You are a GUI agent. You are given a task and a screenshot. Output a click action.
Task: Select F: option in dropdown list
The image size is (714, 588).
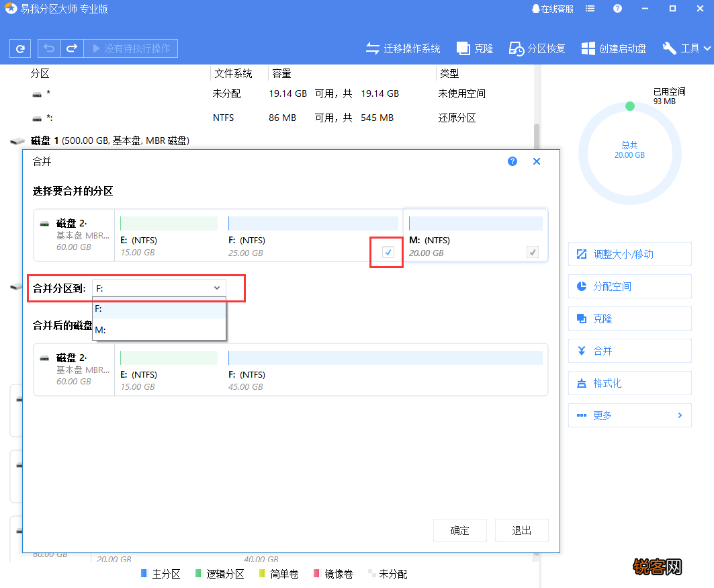pos(159,309)
